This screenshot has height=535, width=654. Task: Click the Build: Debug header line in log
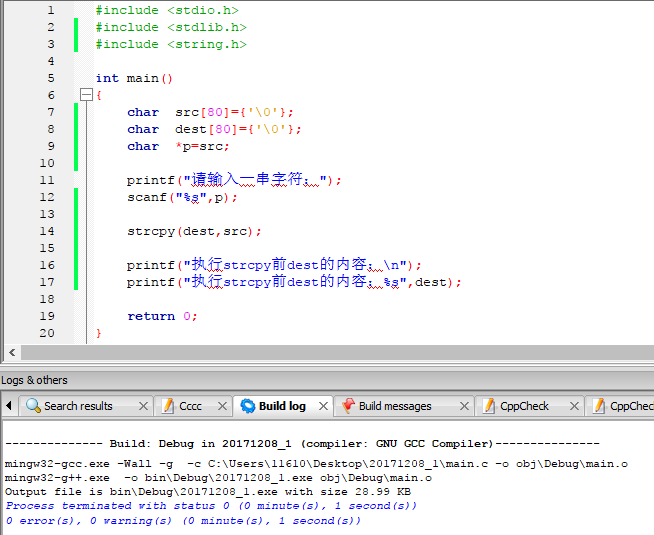pyautogui.click(x=302, y=444)
